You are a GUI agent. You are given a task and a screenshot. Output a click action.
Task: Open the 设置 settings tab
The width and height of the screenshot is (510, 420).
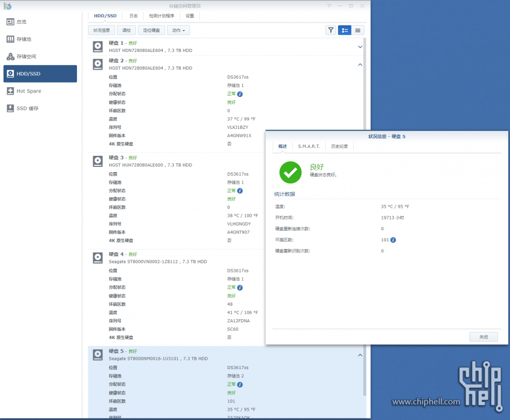pyautogui.click(x=189, y=16)
